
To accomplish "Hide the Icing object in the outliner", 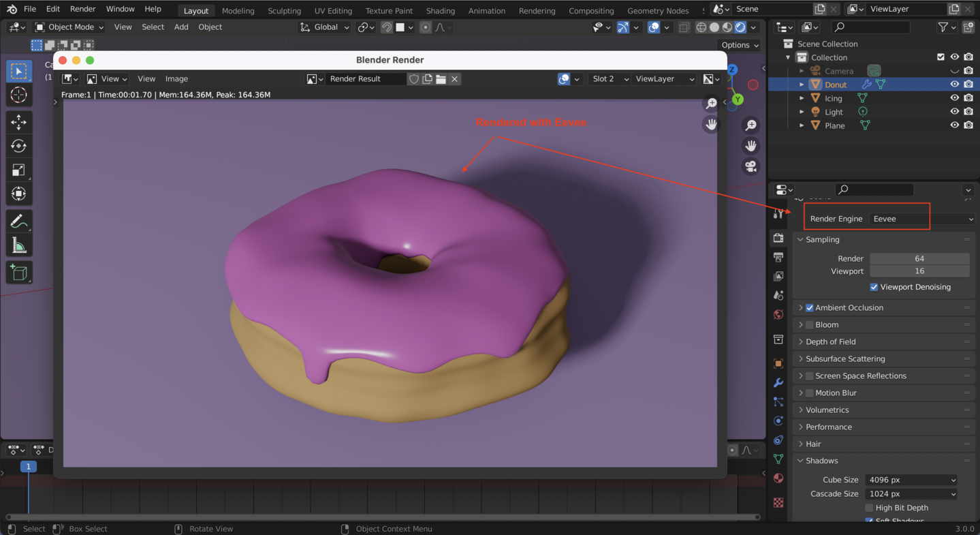I will 954,97.
